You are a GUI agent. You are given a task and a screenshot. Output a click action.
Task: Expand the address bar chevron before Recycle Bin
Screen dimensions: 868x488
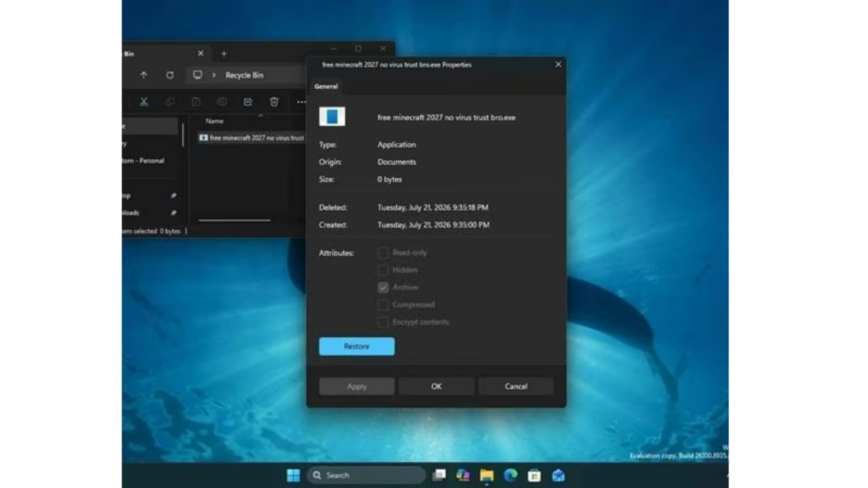[x=214, y=75]
